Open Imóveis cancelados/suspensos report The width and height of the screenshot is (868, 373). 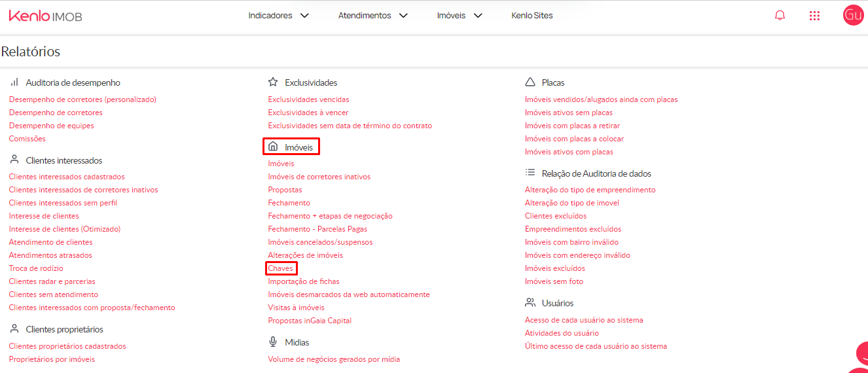click(x=320, y=242)
